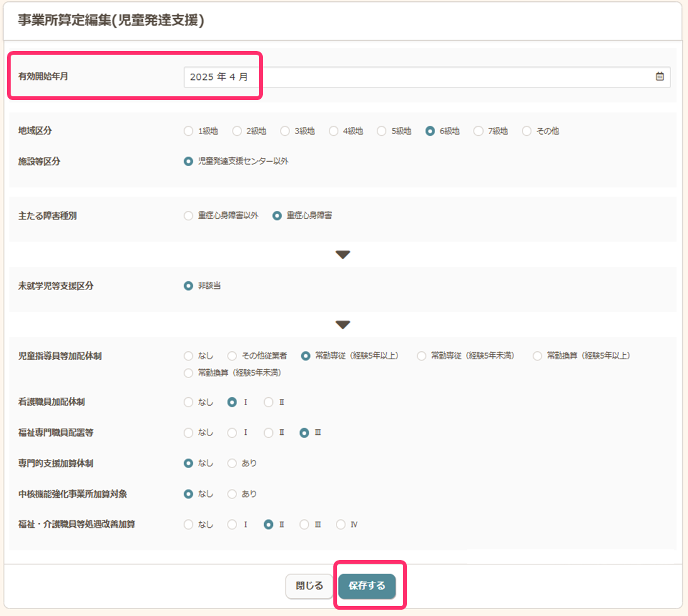This screenshot has width=688, height=616.
Task: Select Ⅳ for 福祉・介護職員等処遇改善加算
Action: pos(341,525)
